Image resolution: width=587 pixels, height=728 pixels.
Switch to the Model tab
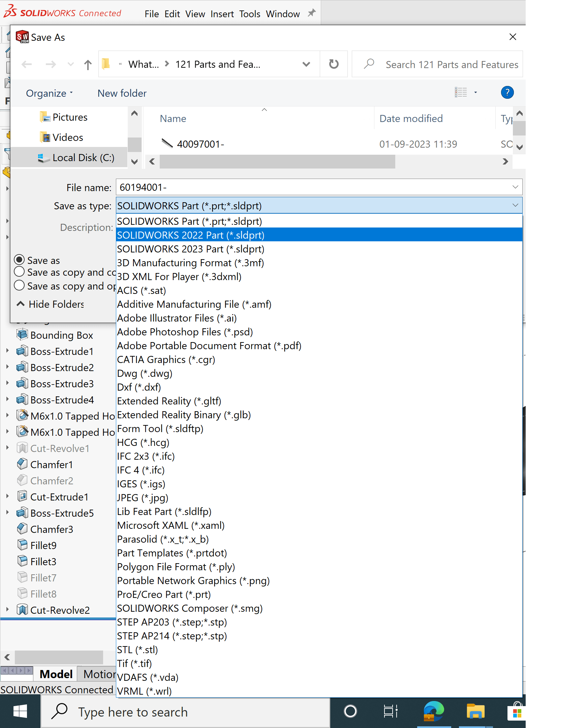[x=56, y=674]
